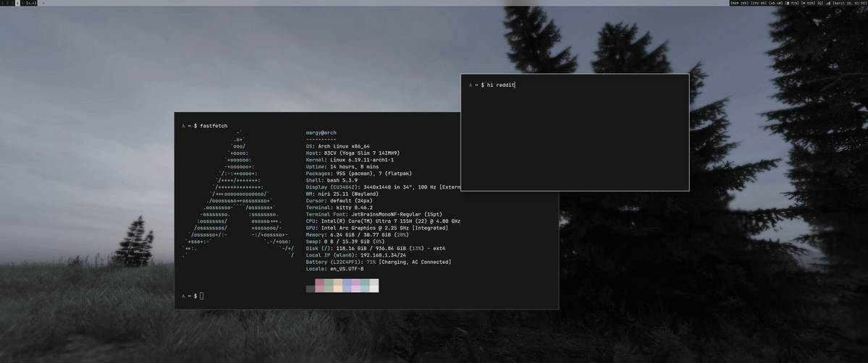Image resolution: width=868 pixels, height=363 pixels.
Task: Click the 'Display (CU34G4Z)' line
Action: coord(383,187)
